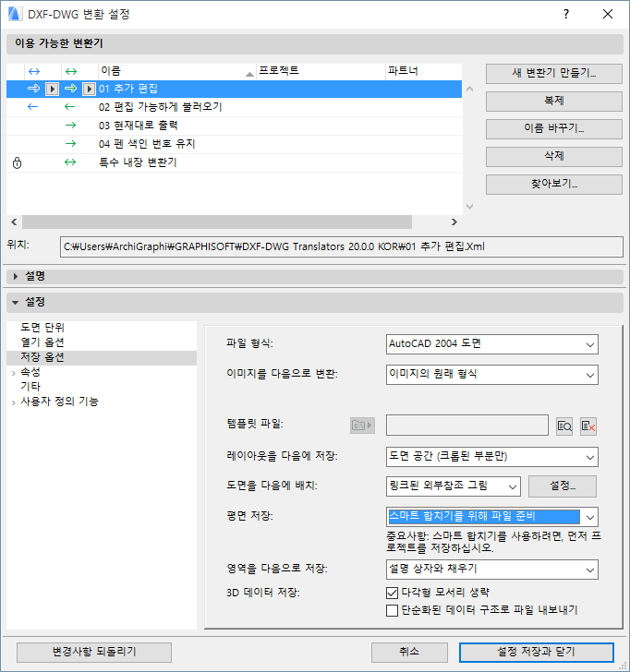Expand the 설명 section
This screenshot has height=672, width=630.
point(16,276)
